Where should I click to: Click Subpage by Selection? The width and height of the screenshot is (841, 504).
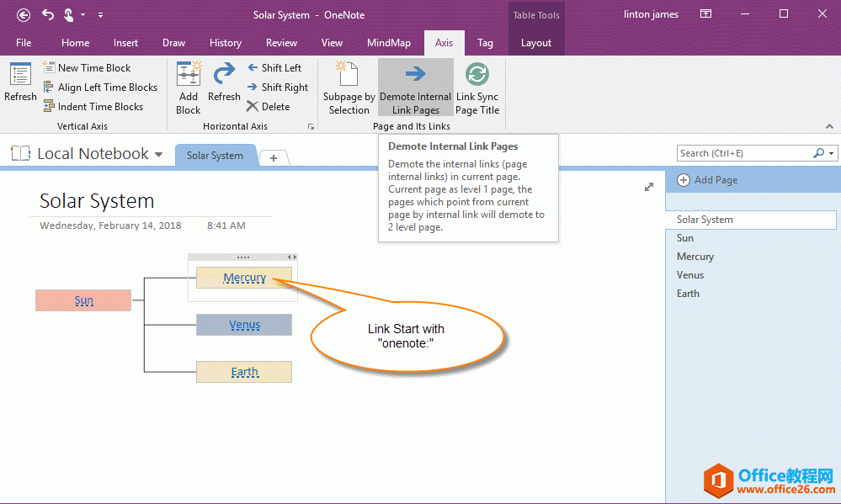click(349, 88)
